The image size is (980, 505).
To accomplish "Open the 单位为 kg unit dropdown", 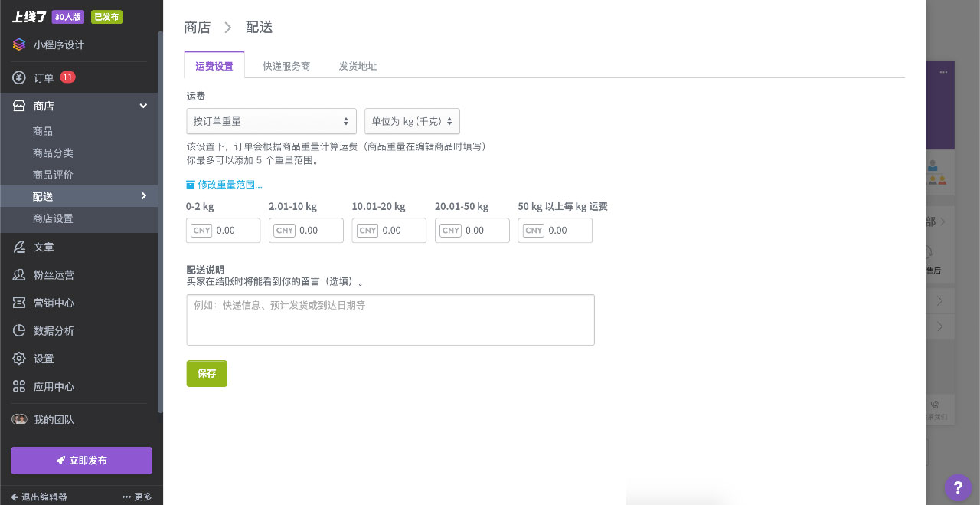I will pyautogui.click(x=412, y=121).
